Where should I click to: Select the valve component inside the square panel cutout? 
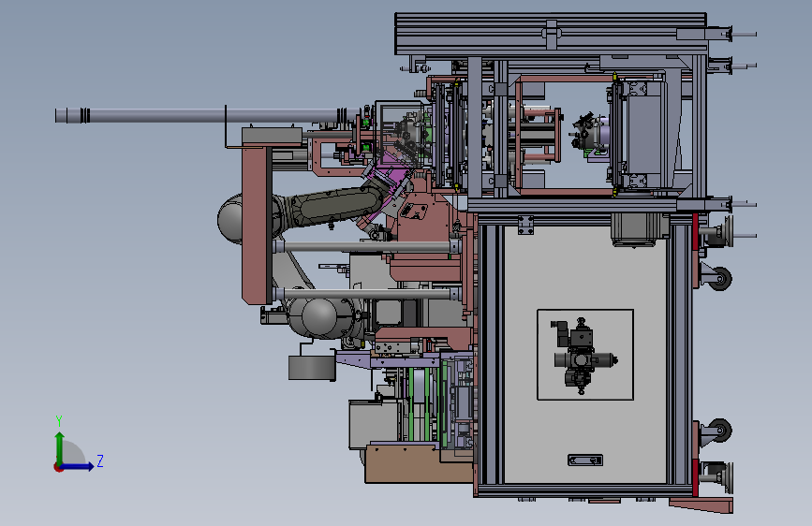(x=583, y=356)
